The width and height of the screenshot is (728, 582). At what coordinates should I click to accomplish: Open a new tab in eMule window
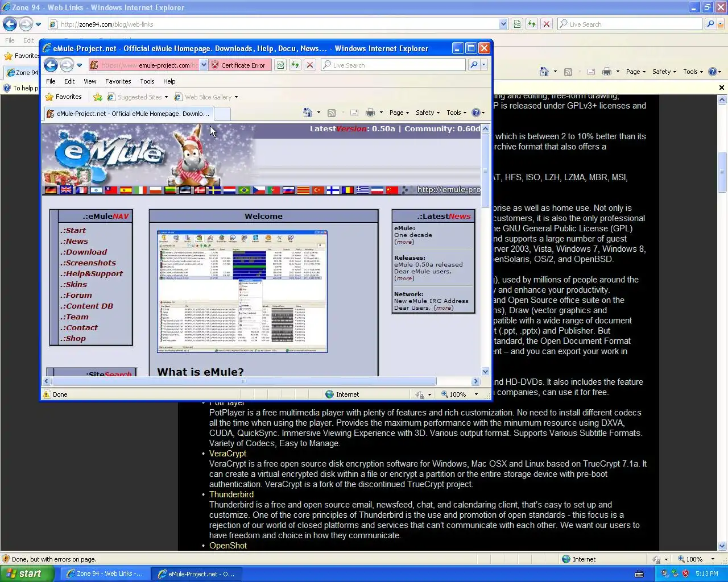(x=222, y=114)
